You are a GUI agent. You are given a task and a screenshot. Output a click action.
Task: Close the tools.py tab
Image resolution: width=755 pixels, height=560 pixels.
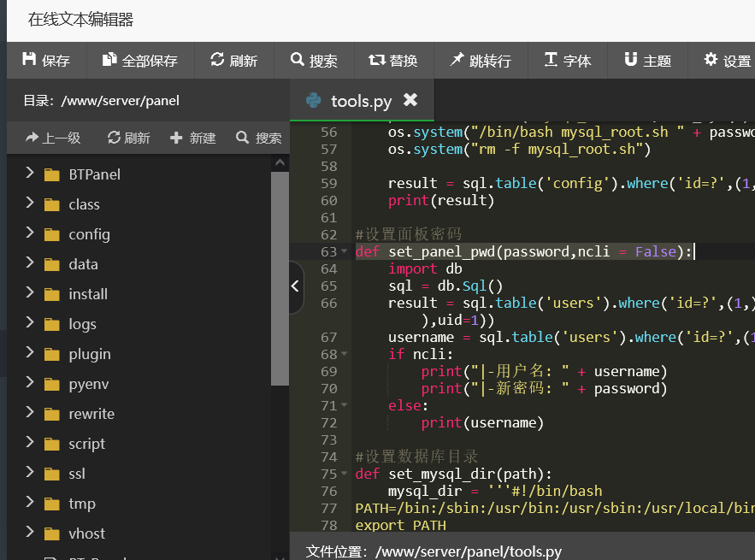coord(410,100)
